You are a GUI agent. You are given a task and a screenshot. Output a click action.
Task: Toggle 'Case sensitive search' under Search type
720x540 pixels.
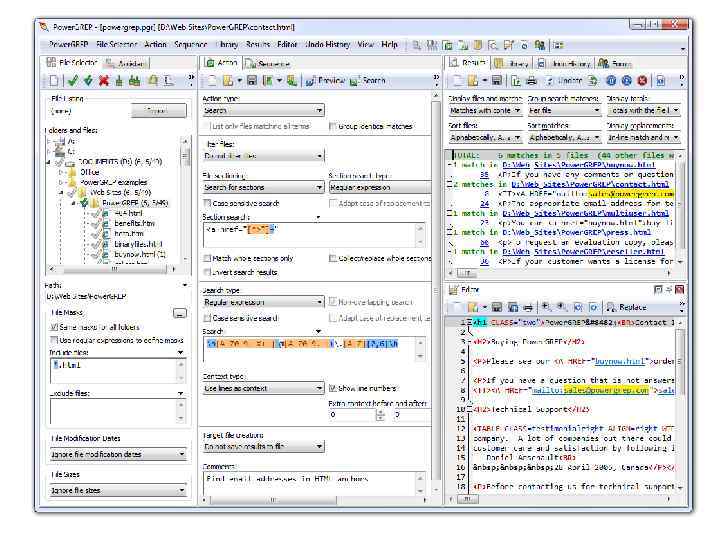207,318
